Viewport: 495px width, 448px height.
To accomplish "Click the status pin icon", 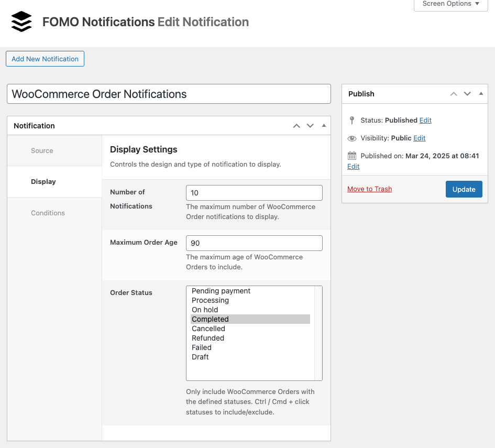I will (352, 120).
